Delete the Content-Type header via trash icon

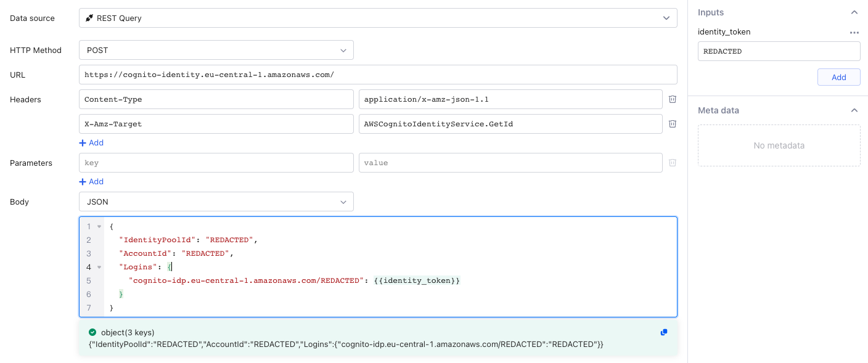pos(672,99)
